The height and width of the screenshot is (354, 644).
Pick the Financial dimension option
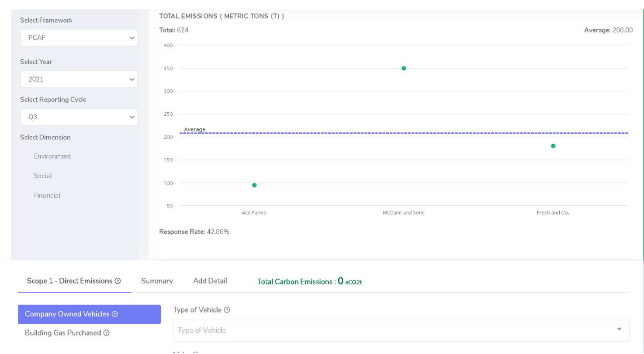point(47,195)
